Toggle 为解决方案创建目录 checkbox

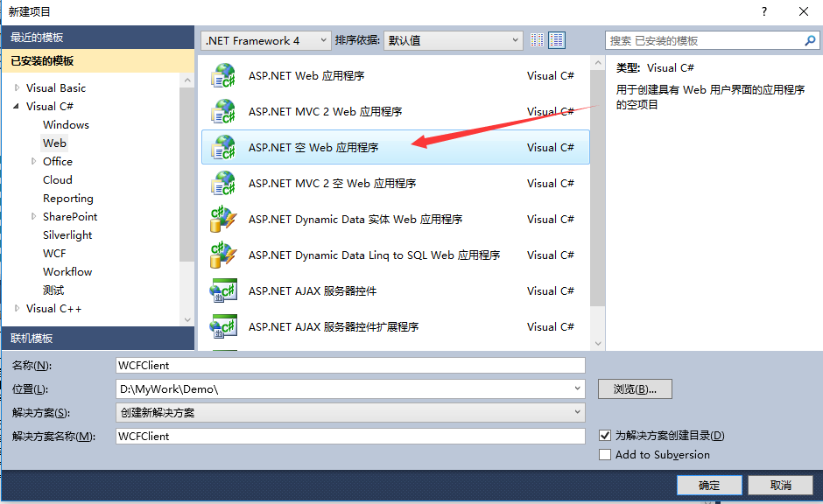[x=605, y=435]
